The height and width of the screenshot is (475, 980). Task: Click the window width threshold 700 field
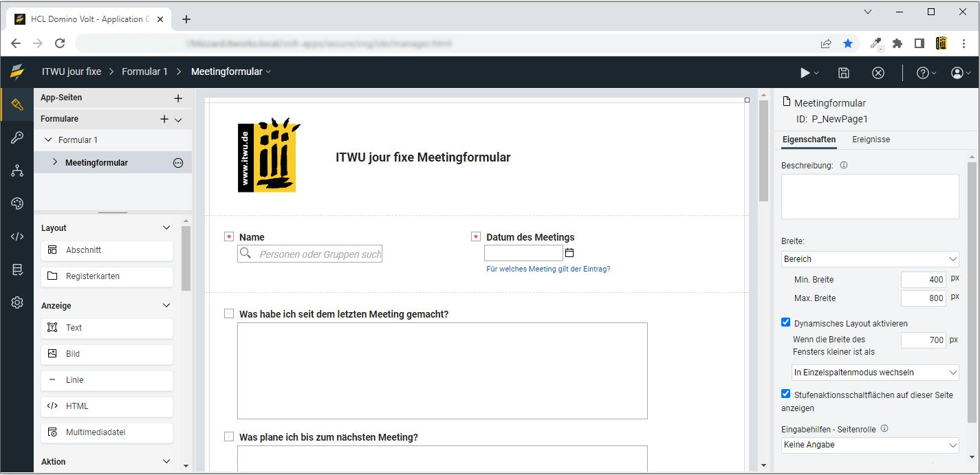pyautogui.click(x=924, y=340)
